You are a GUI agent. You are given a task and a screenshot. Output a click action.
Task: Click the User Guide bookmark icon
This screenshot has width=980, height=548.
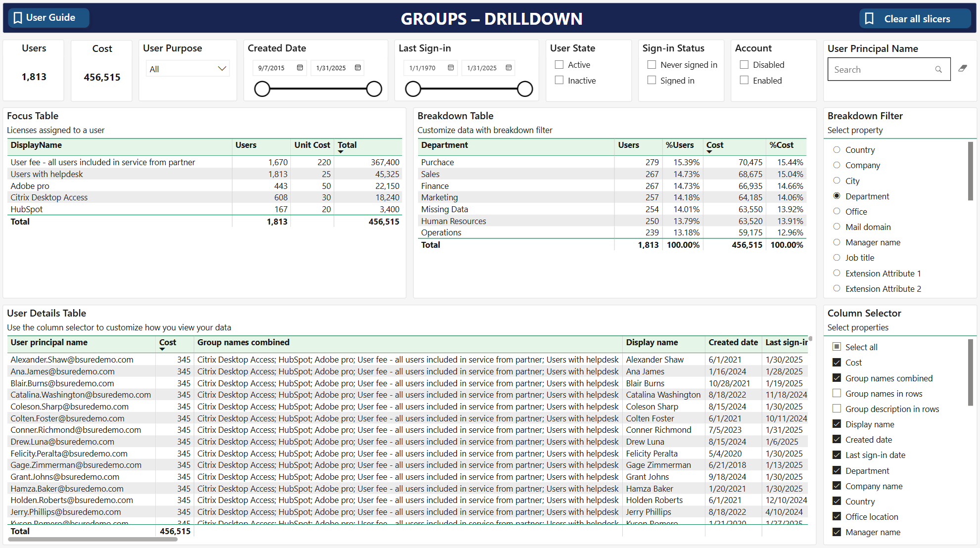18,18
